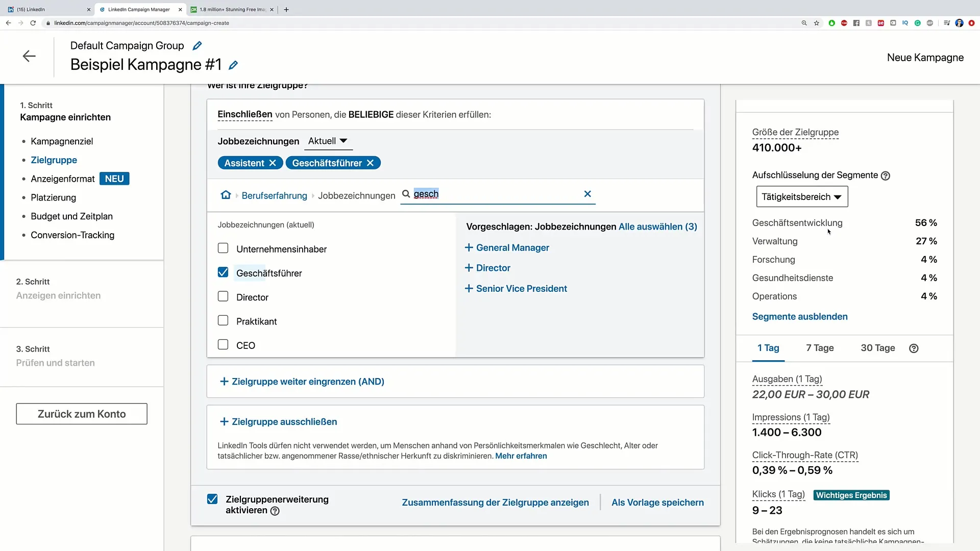The width and height of the screenshot is (980, 551).
Task: Edit Default Campaign Group name pencil
Action: [x=197, y=46]
